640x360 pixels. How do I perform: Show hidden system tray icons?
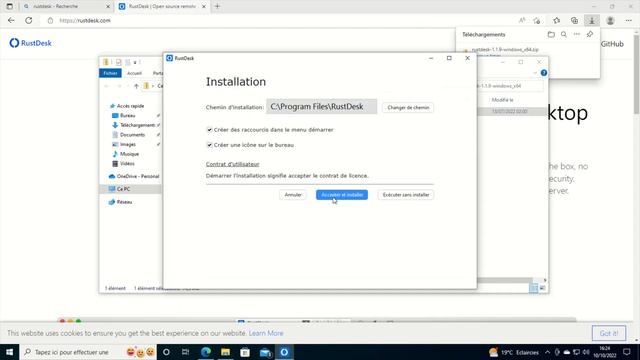547,352
